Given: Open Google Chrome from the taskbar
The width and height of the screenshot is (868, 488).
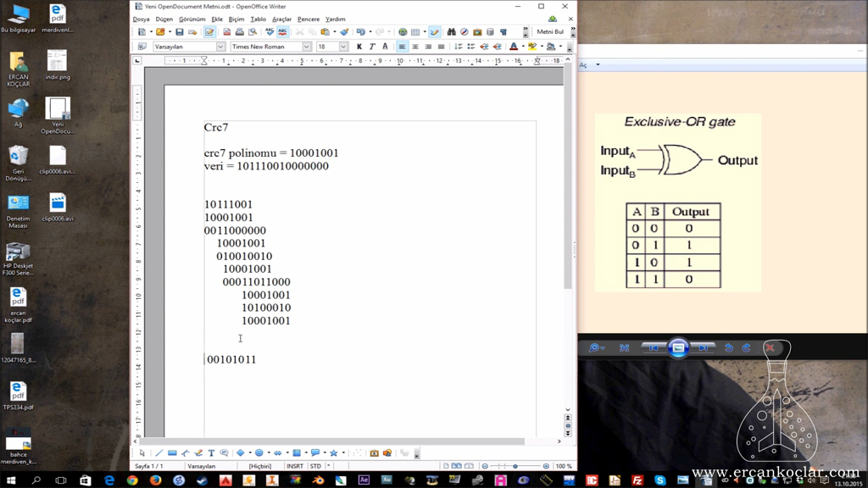Looking at the screenshot, I should (x=132, y=480).
